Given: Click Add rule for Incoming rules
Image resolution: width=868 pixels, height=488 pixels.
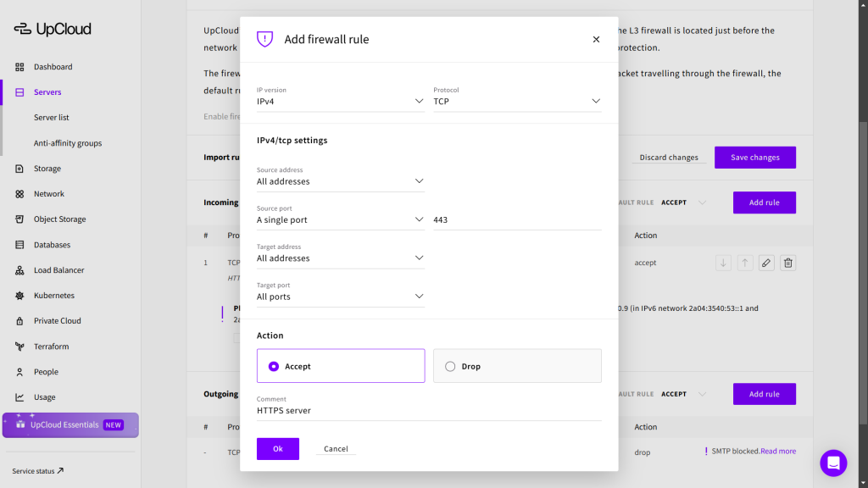Looking at the screenshot, I should pos(765,202).
